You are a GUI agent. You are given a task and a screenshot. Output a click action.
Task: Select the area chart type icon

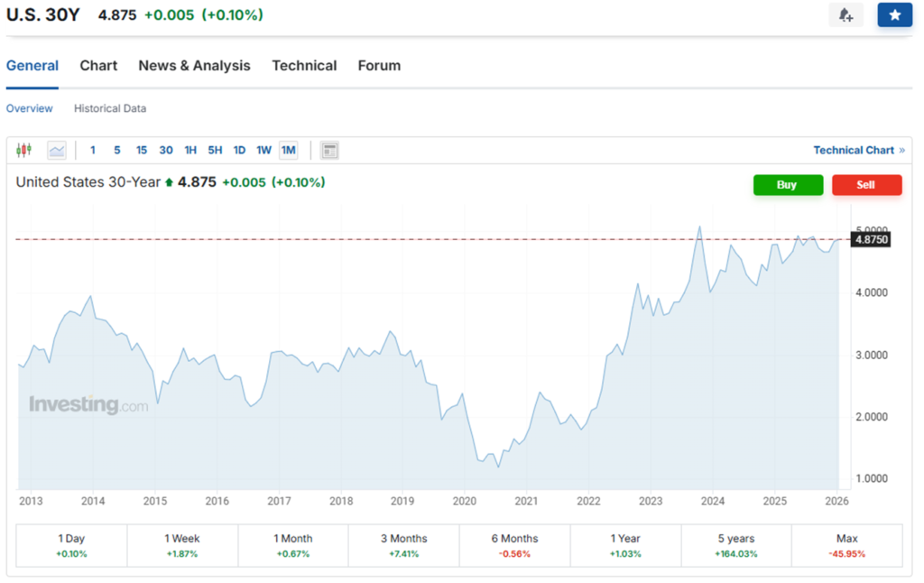pyautogui.click(x=57, y=150)
